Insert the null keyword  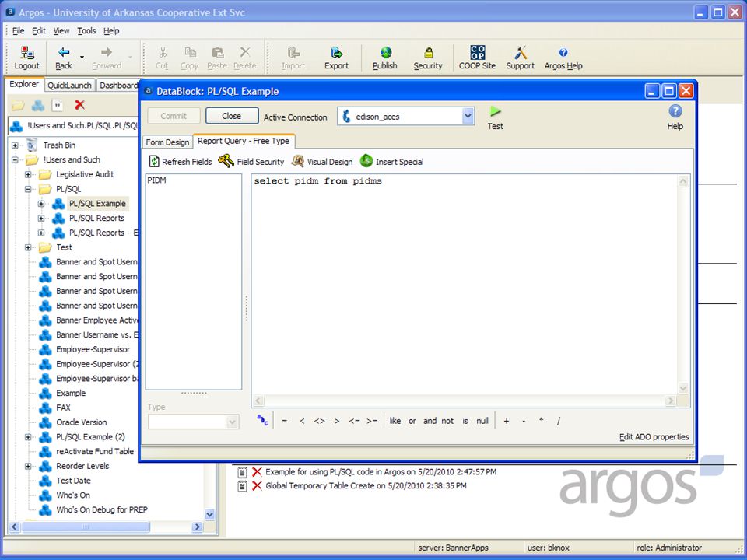click(x=482, y=421)
